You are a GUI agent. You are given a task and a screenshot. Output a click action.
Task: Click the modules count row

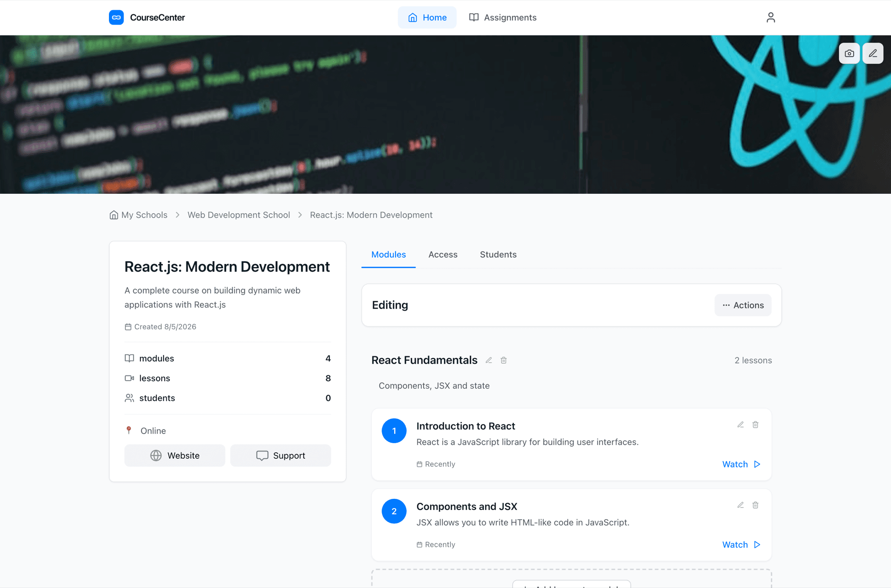pyautogui.click(x=228, y=358)
